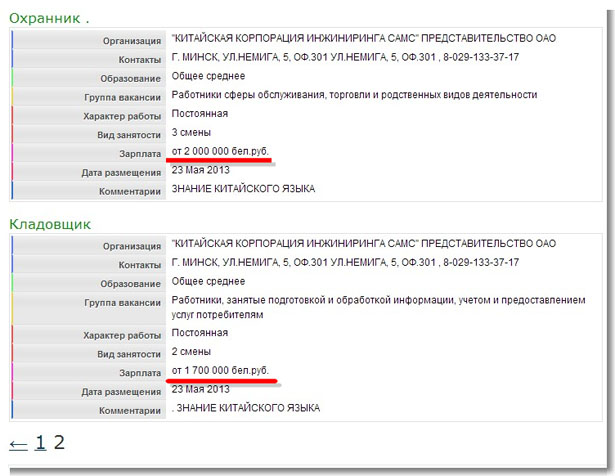Click Образование label in Кладовщик listing
The width and height of the screenshot is (615, 476).
click(x=128, y=283)
